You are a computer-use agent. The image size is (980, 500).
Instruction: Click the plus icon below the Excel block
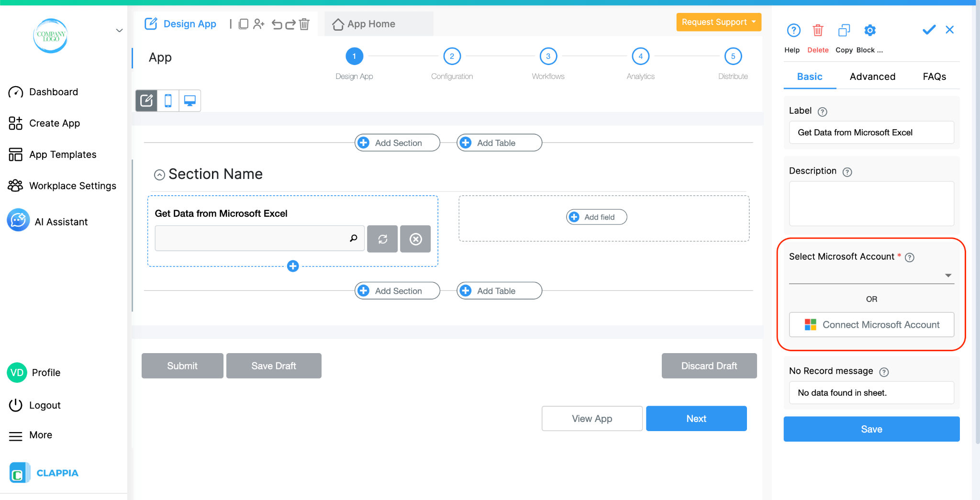(x=293, y=266)
